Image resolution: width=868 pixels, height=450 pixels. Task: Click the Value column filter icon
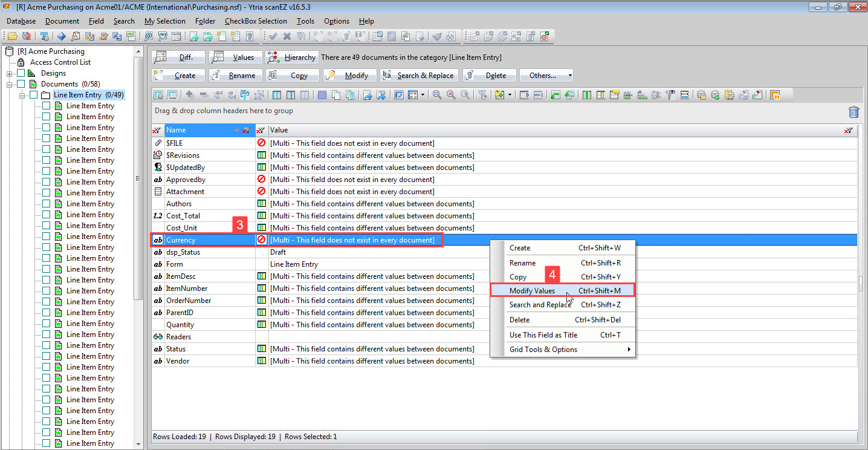click(849, 129)
